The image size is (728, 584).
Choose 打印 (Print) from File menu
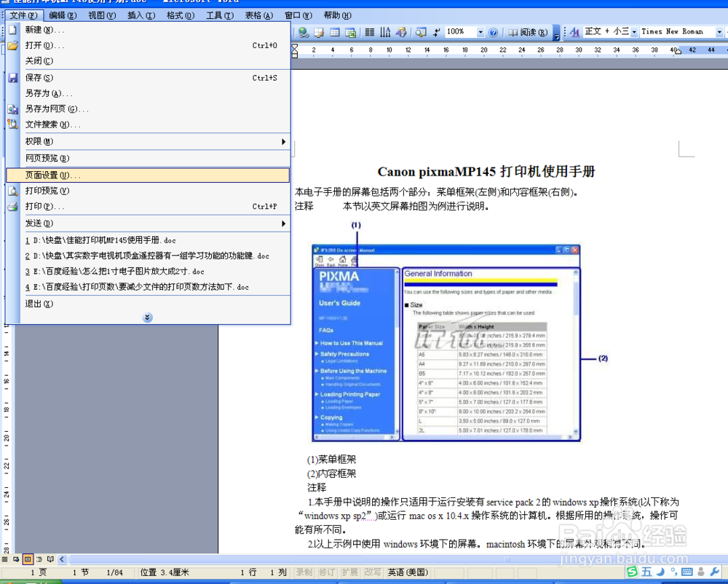click(x=148, y=207)
